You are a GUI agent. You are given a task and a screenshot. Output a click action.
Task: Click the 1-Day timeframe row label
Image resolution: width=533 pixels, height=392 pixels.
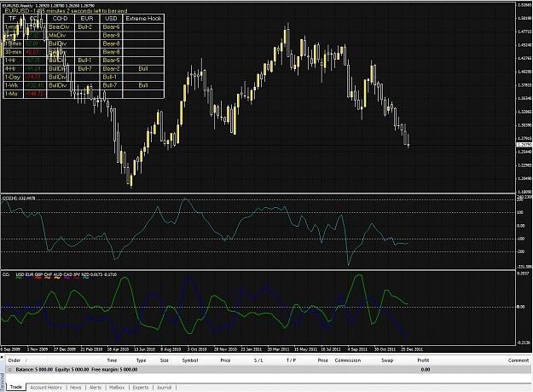coord(12,77)
